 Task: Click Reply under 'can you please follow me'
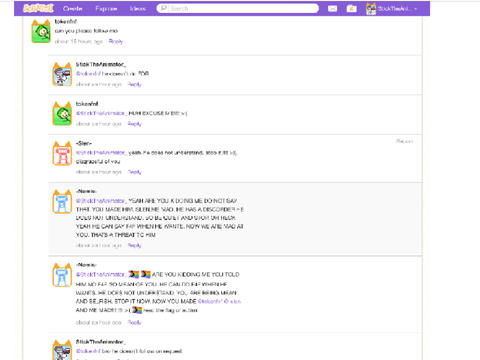[x=116, y=41]
